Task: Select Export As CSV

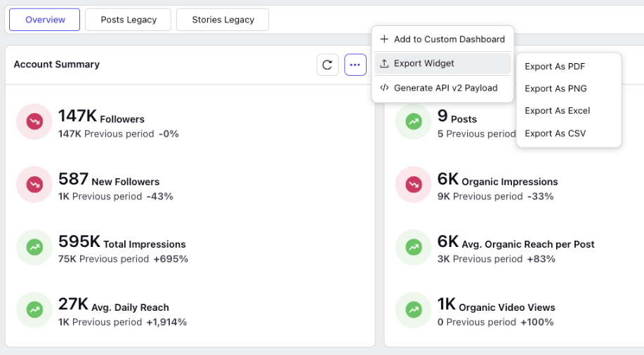Action: (555, 133)
